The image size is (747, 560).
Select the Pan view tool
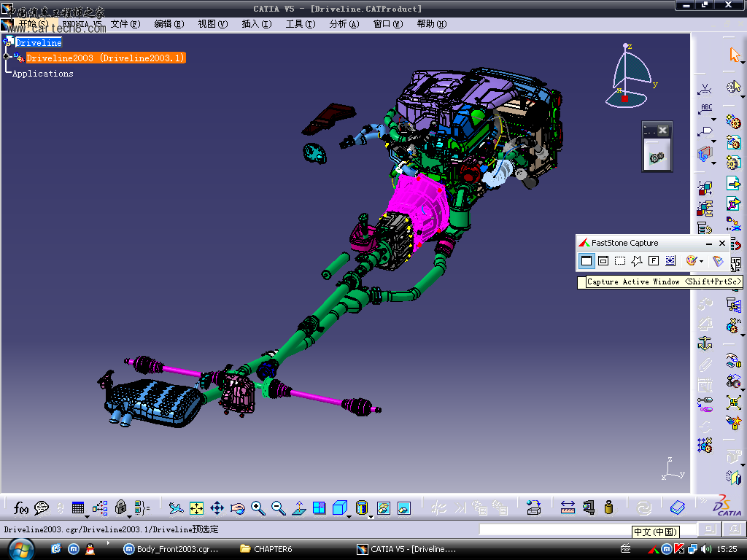tap(217, 508)
